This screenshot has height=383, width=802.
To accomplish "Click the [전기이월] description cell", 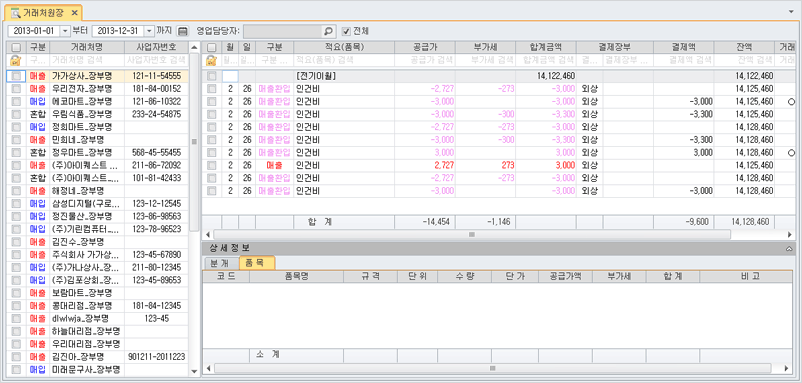I will (344, 76).
